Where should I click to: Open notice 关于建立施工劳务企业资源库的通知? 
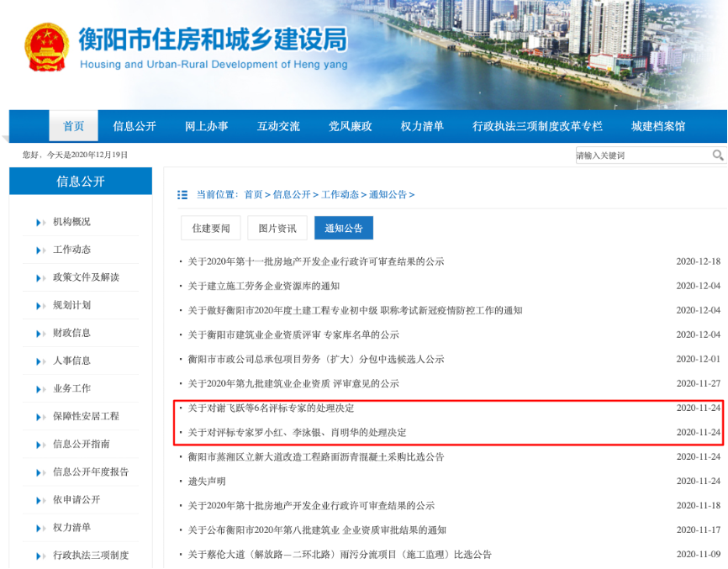pyautogui.click(x=263, y=286)
